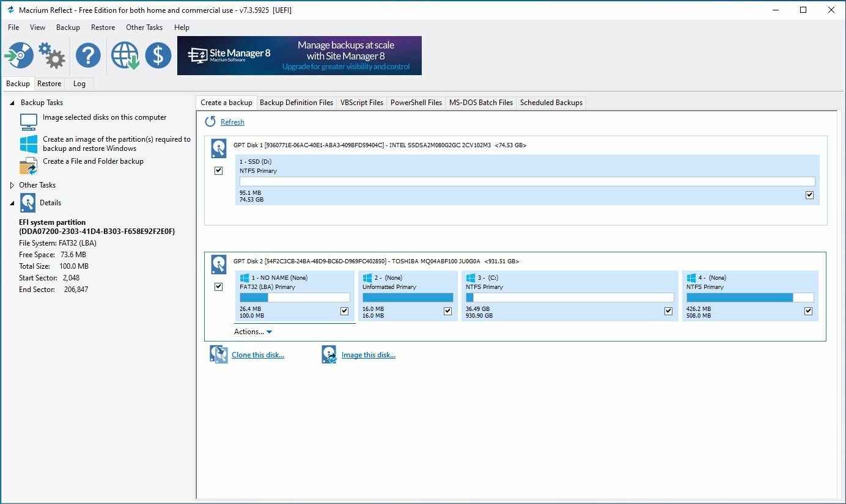Open the Other Tasks menu
Image resolution: width=846 pixels, height=504 pixels.
(x=144, y=27)
